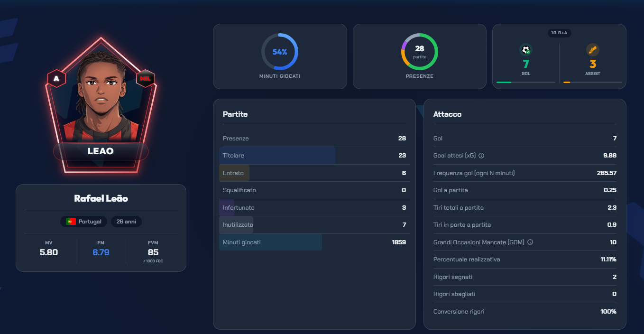Click the large orange number 3 Assist

tap(593, 64)
